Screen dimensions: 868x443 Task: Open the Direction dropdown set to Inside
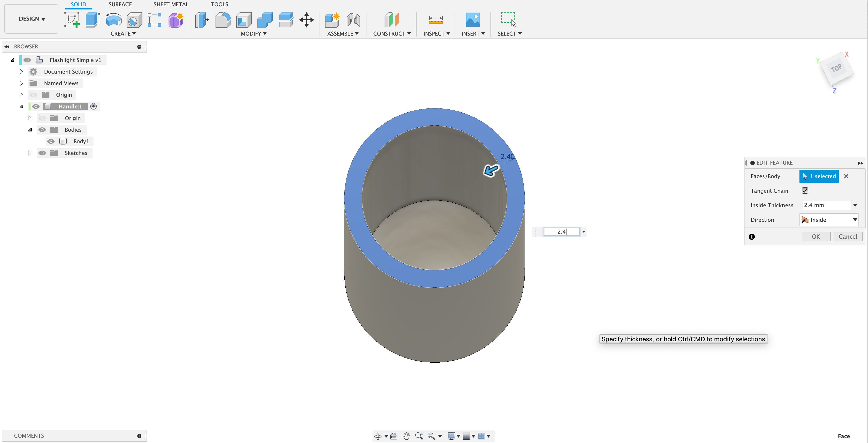tap(829, 220)
